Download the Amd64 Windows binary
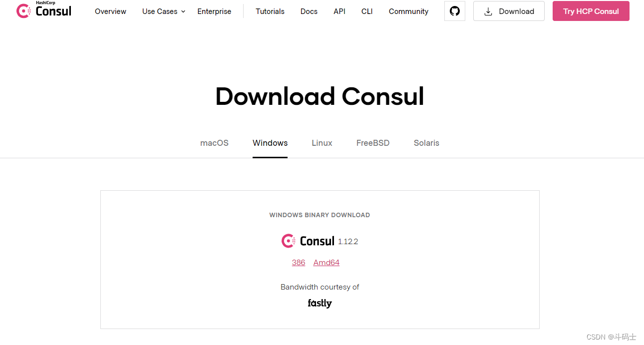The width and height of the screenshot is (644, 345). pos(326,262)
